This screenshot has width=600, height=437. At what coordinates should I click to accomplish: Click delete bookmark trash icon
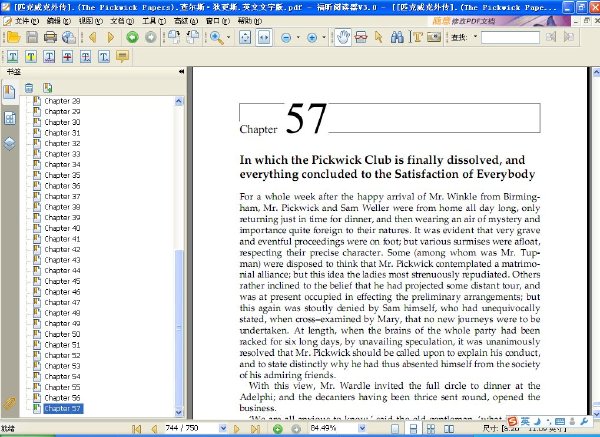coord(29,88)
